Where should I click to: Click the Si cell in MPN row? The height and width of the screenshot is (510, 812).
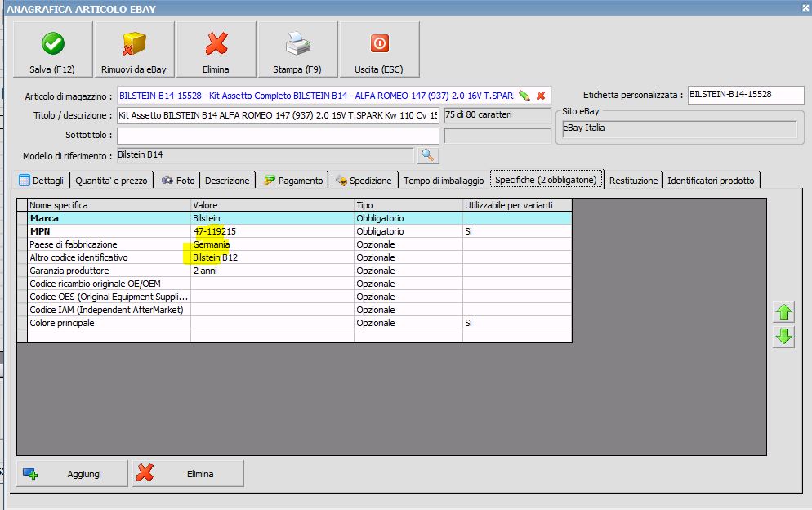pyautogui.click(x=517, y=231)
